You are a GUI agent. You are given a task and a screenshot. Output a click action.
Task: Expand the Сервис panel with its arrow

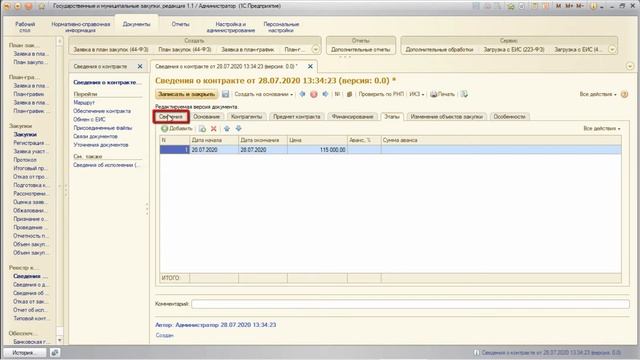(x=612, y=49)
